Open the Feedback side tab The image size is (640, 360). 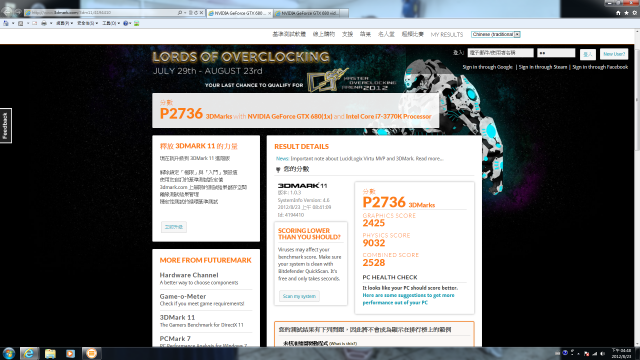[6, 126]
